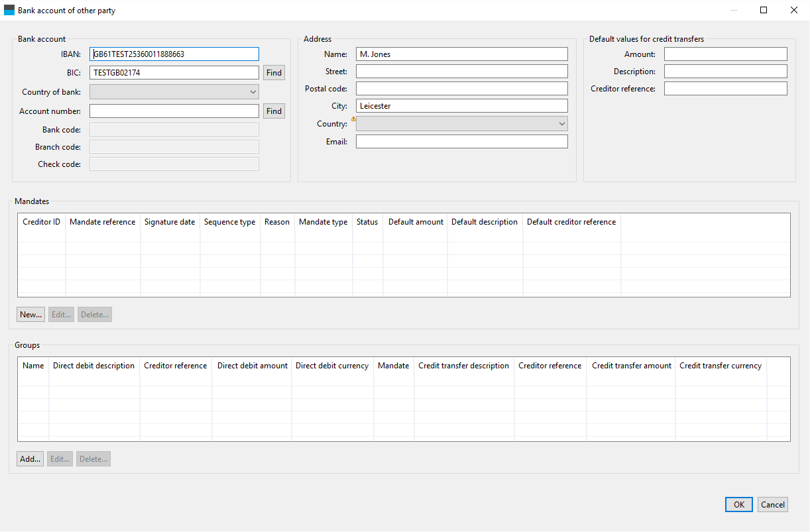This screenshot has height=532, width=810.
Task: Click the Description field under default values
Action: pyautogui.click(x=726, y=72)
